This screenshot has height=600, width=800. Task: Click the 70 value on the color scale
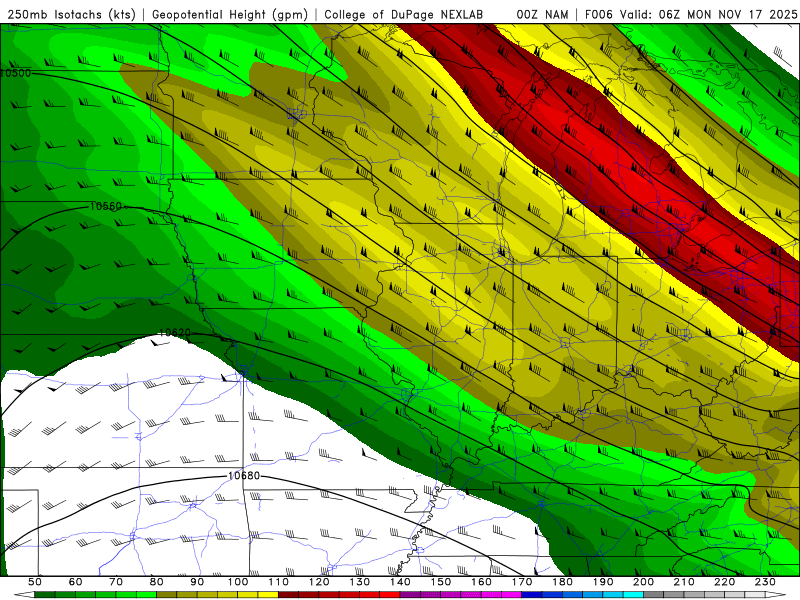coord(116,582)
